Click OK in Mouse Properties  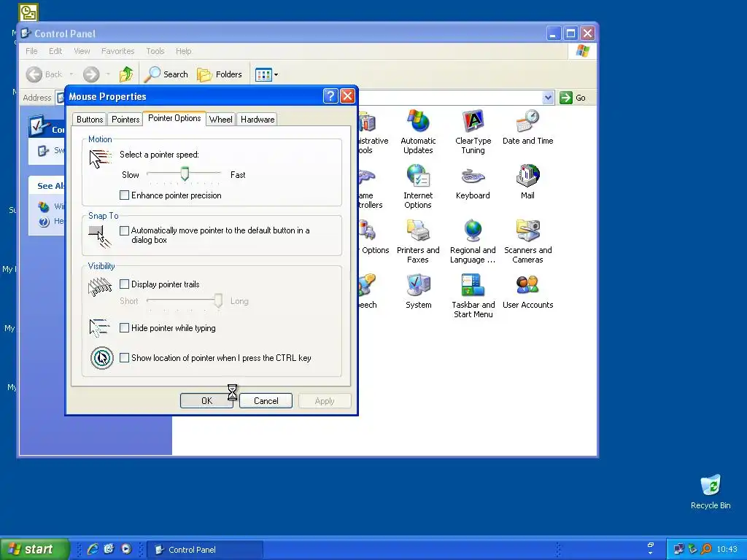tap(206, 400)
